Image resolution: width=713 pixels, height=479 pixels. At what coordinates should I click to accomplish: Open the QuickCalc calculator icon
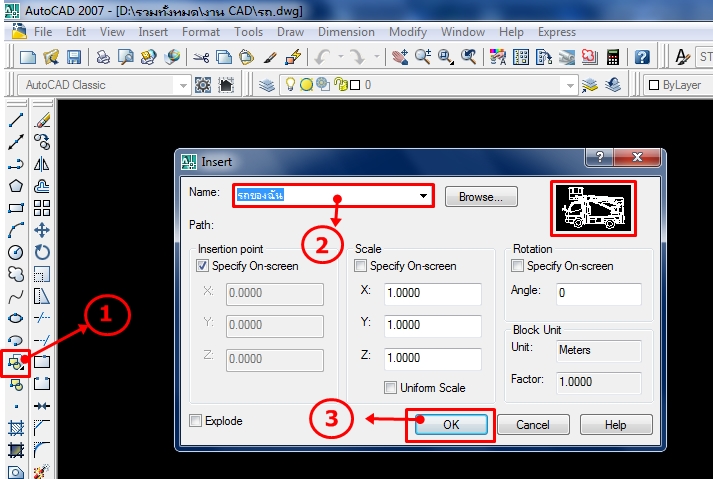pyautogui.click(x=613, y=57)
